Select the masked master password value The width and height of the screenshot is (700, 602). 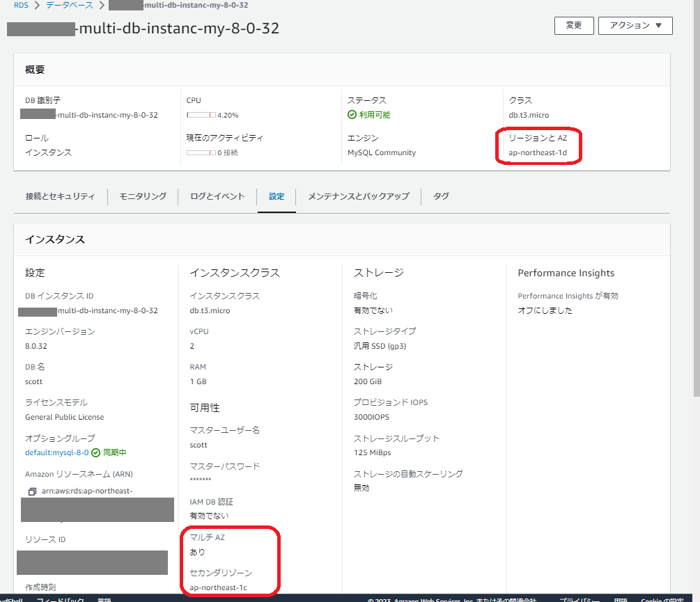point(201,480)
